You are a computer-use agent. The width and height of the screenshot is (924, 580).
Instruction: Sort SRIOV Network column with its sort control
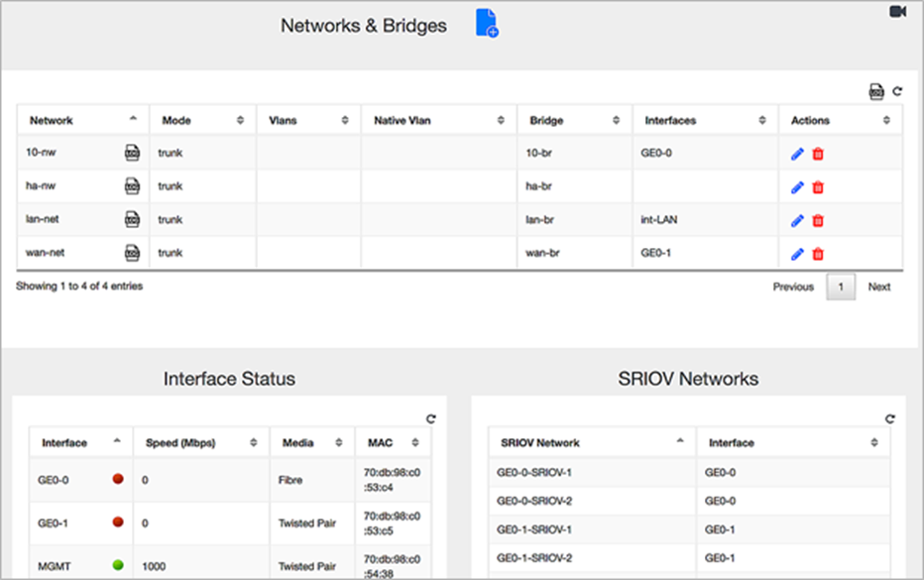pyautogui.click(x=680, y=442)
